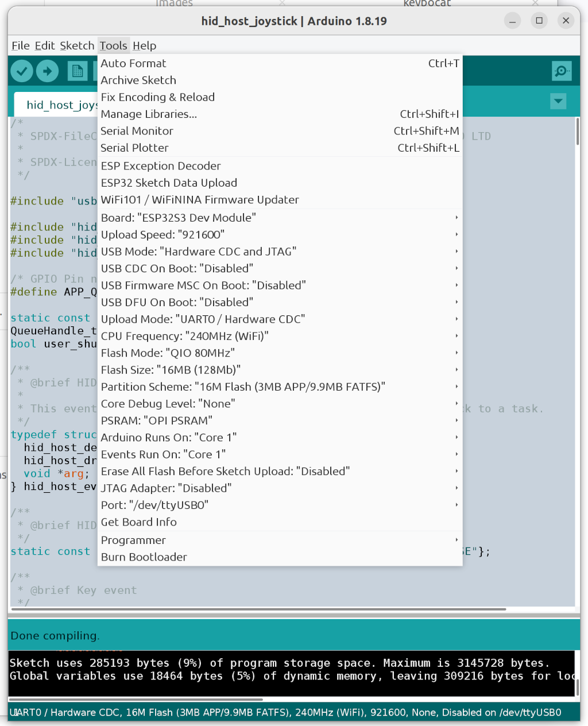Expand USB CDC On Boot submenu
This screenshot has width=588, height=726.
tap(280, 268)
